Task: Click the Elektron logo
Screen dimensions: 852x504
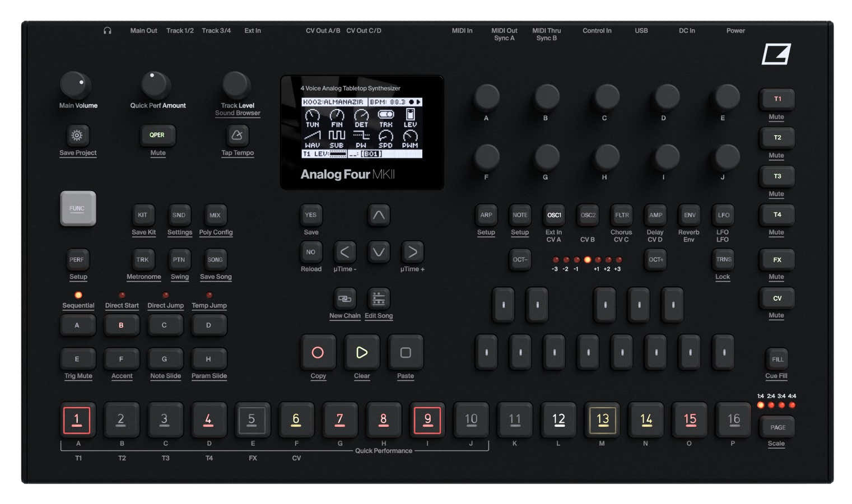Action: click(776, 54)
